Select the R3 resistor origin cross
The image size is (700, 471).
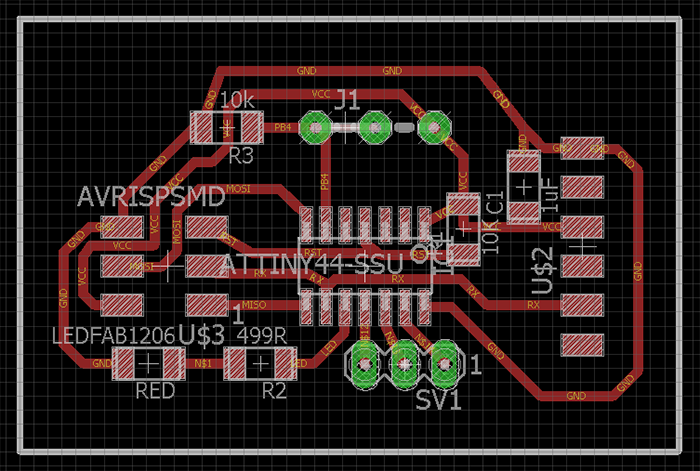227,127
